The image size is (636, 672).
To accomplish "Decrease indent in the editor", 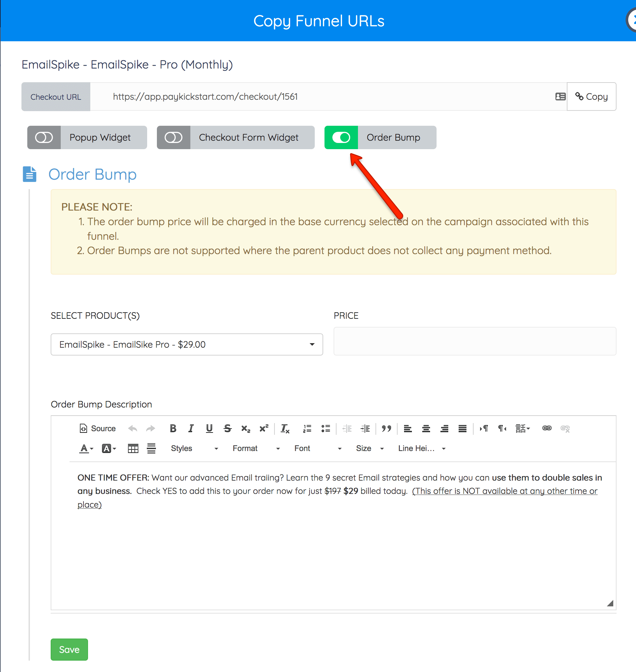I will [347, 428].
